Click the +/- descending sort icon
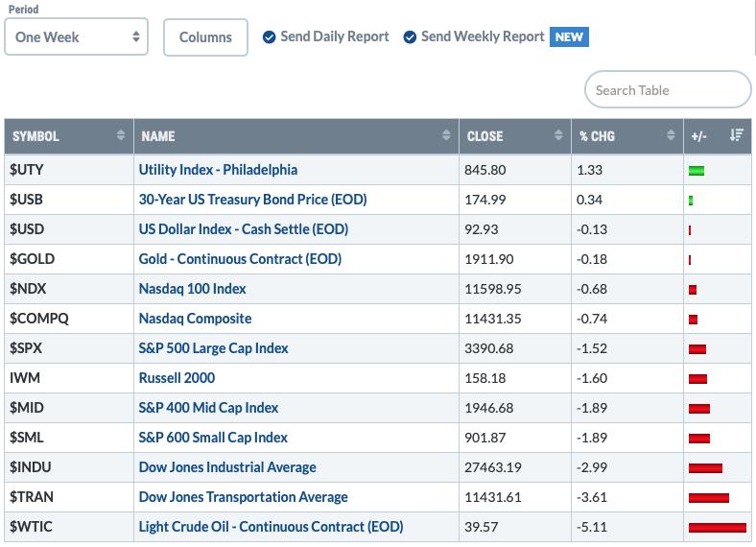 pos(736,135)
